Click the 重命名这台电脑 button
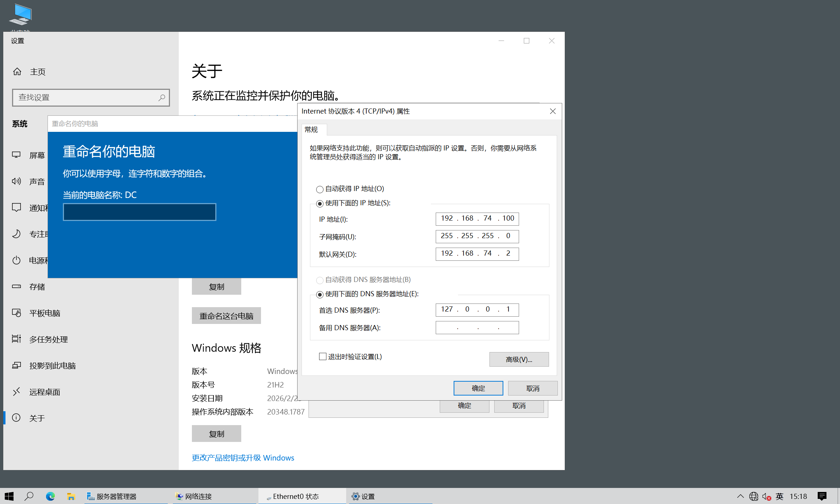Viewport: 840px width, 504px height. pyautogui.click(x=226, y=316)
